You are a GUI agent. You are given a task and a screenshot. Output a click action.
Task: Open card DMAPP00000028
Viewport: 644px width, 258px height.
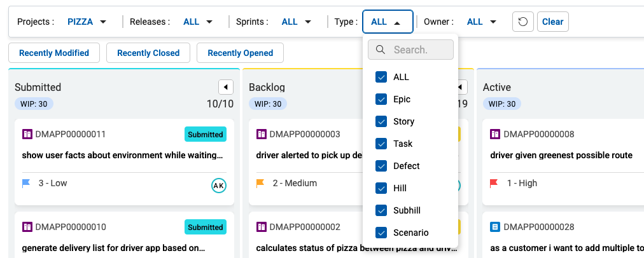point(539,227)
